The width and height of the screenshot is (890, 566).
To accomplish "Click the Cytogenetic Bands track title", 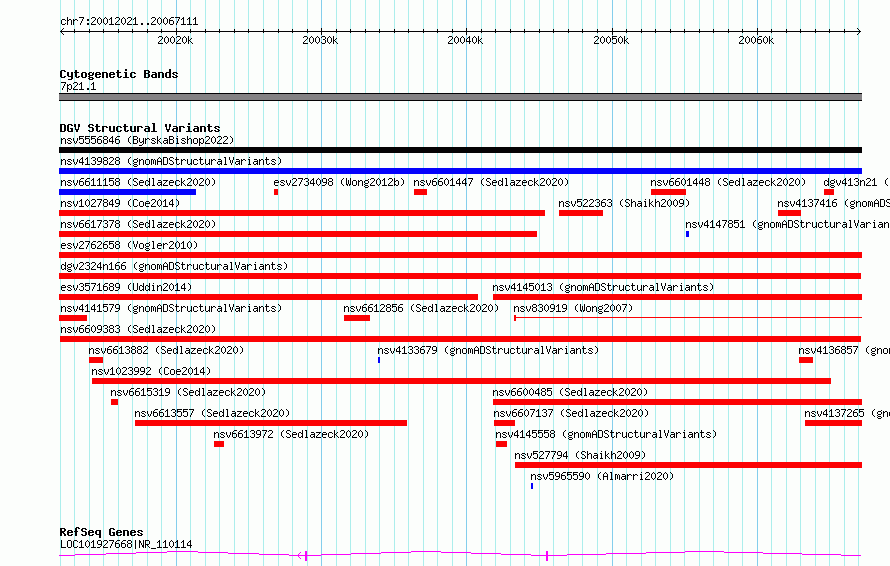I will pos(119,74).
